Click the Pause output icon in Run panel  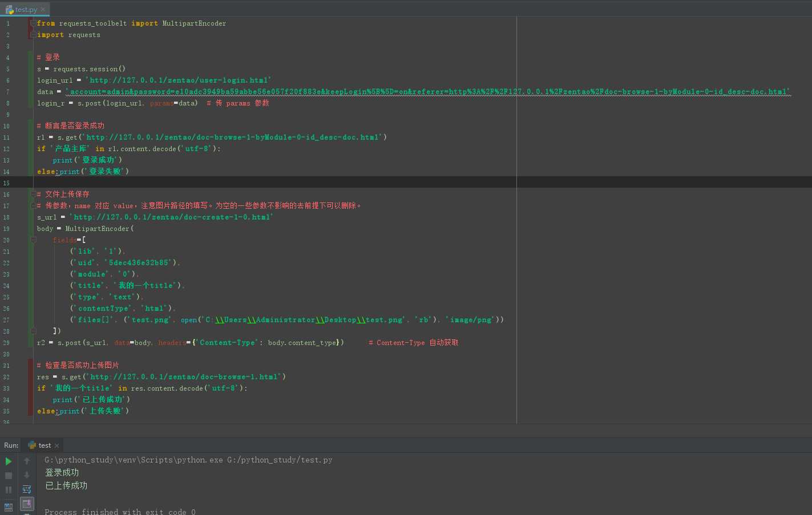coord(9,490)
